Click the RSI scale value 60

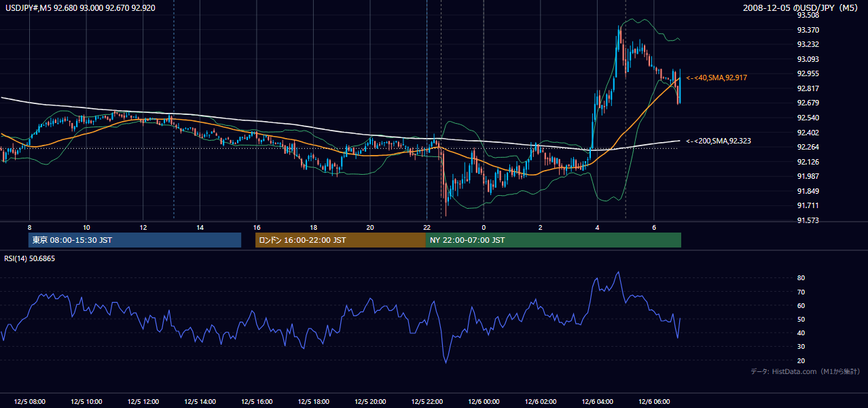801,305
